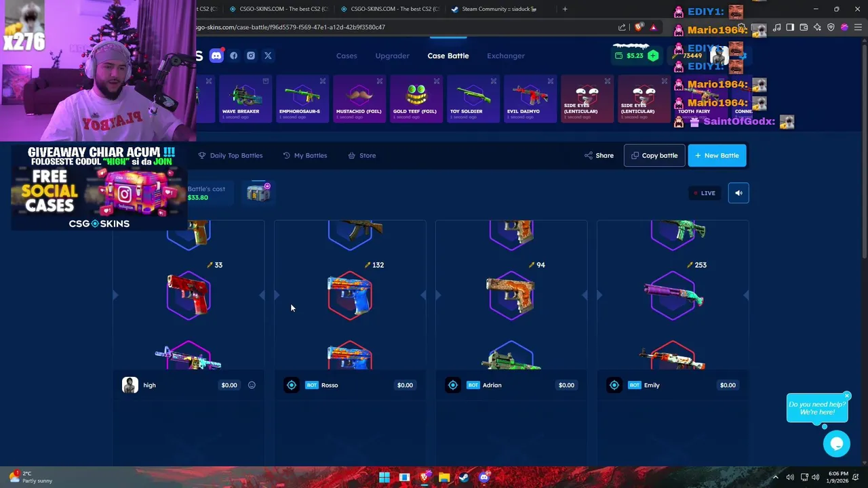This screenshot has height=488, width=868.
Task: Open the Toy Soldier drop card
Action: coord(473,99)
